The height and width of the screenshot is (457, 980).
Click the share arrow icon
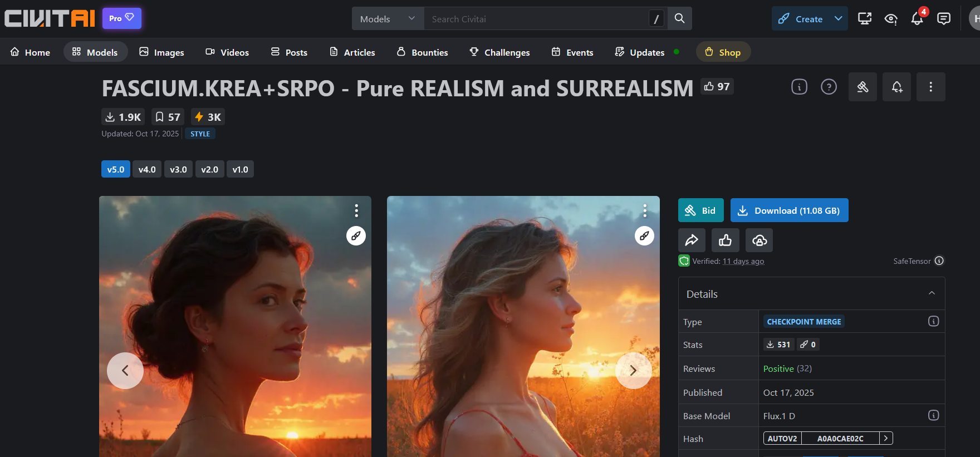(x=692, y=240)
